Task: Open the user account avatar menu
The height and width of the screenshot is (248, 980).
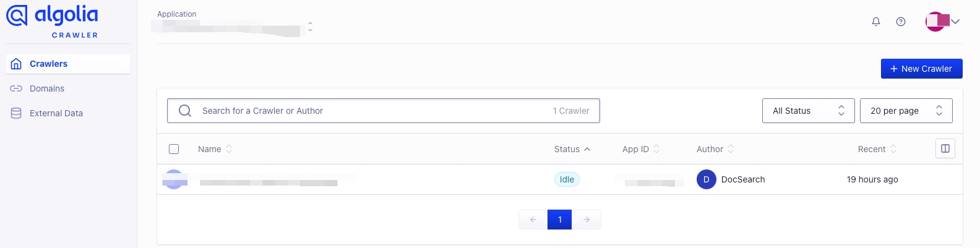Action: 942,22
